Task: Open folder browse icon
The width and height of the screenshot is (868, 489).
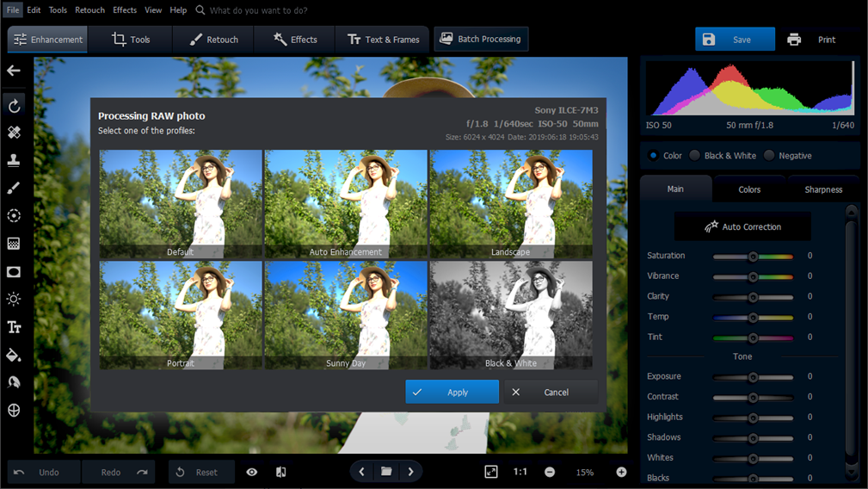Action: [386, 472]
